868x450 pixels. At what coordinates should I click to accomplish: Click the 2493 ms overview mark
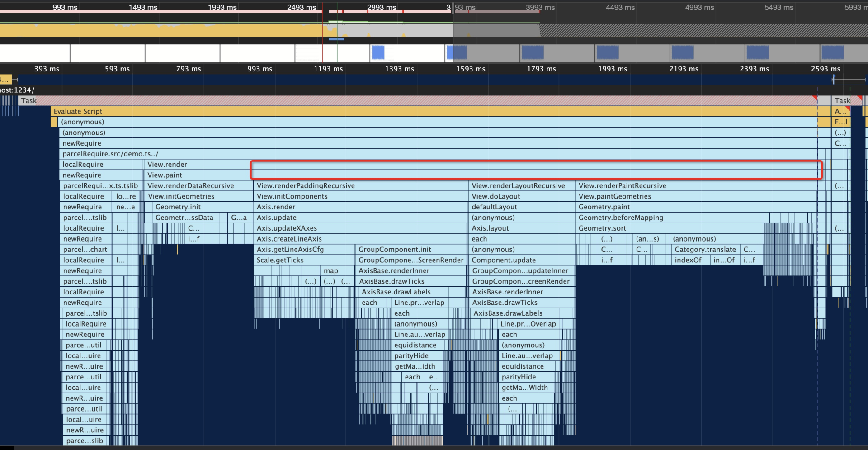click(x=302, y=7)
